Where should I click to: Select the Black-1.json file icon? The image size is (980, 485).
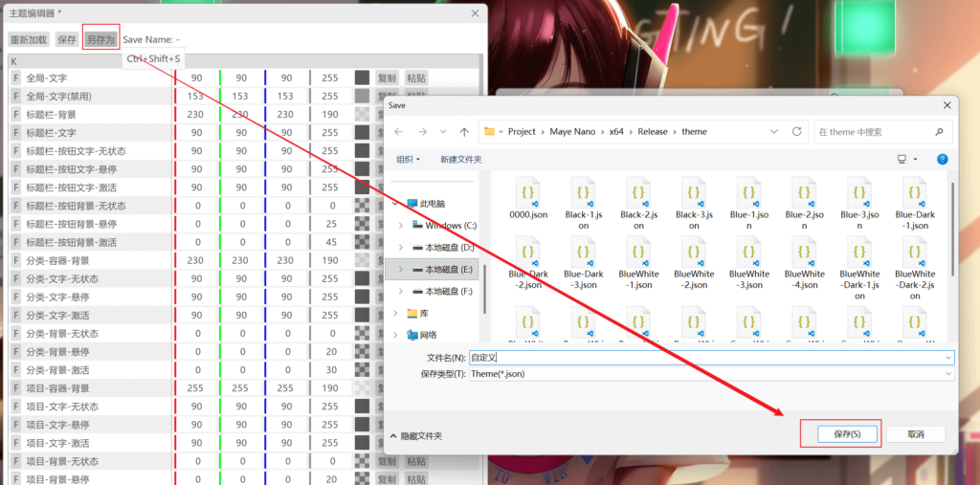pyautogui.click(x=583, y=194)
